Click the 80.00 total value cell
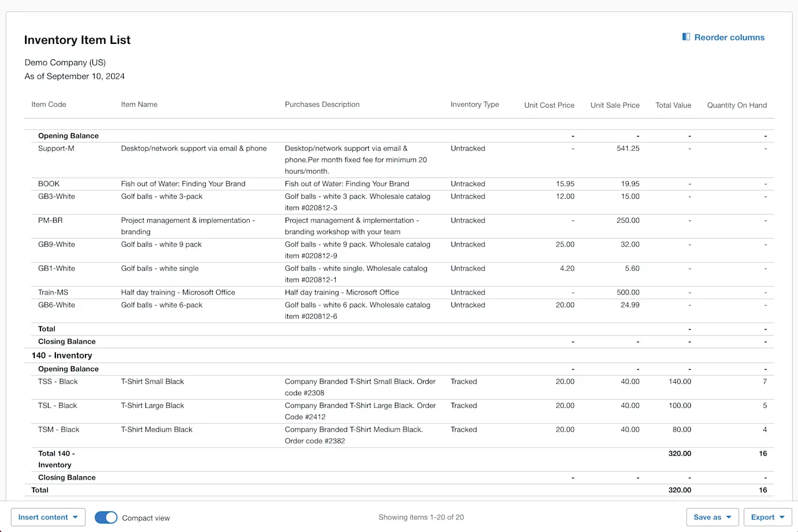Screen dimensions: 798x532 pos(682,429)
